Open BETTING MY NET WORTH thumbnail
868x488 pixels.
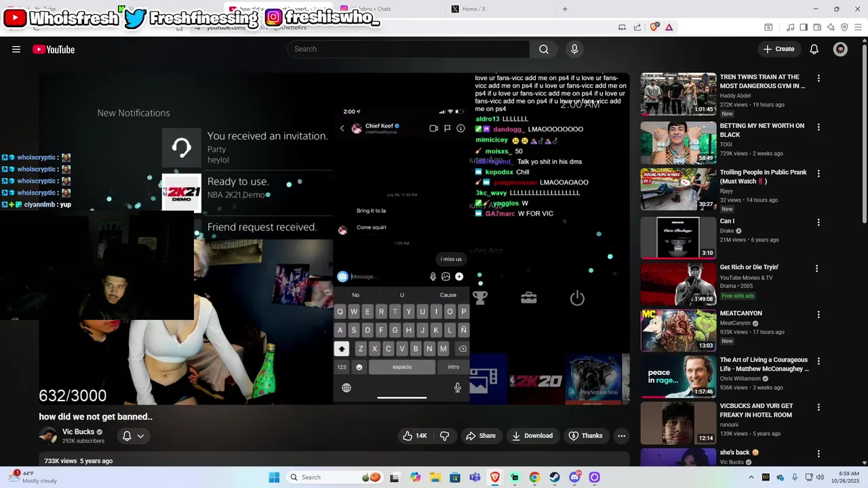(x=678, y=142)
